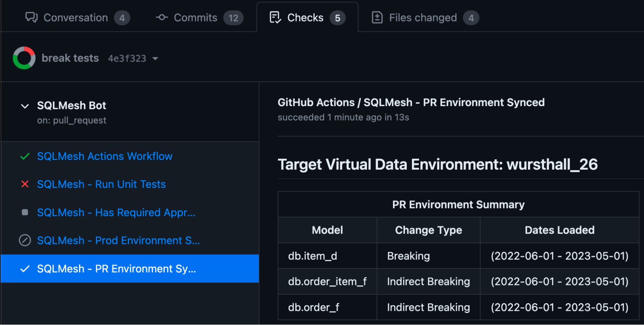Click Indirect Breaking cell for db.order_f
This screenshot has height=325, width=644.
pos(428,307)
